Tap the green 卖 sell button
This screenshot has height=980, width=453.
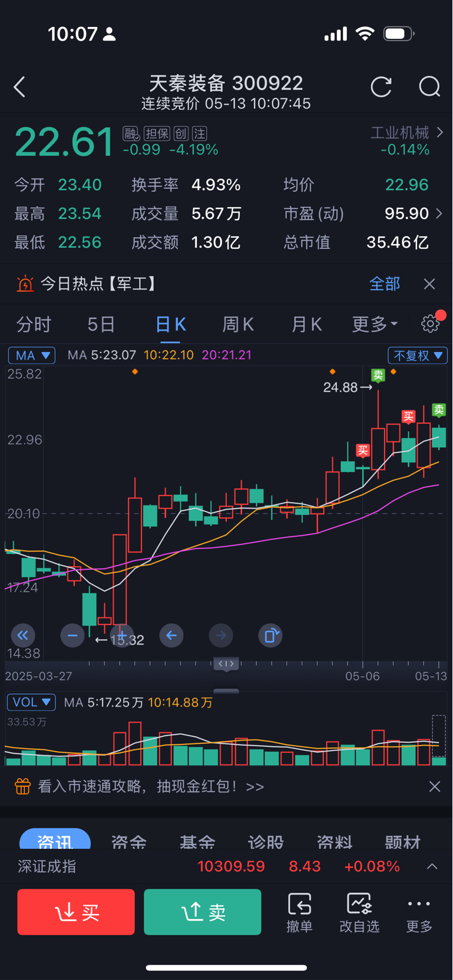tap(203, 912)
